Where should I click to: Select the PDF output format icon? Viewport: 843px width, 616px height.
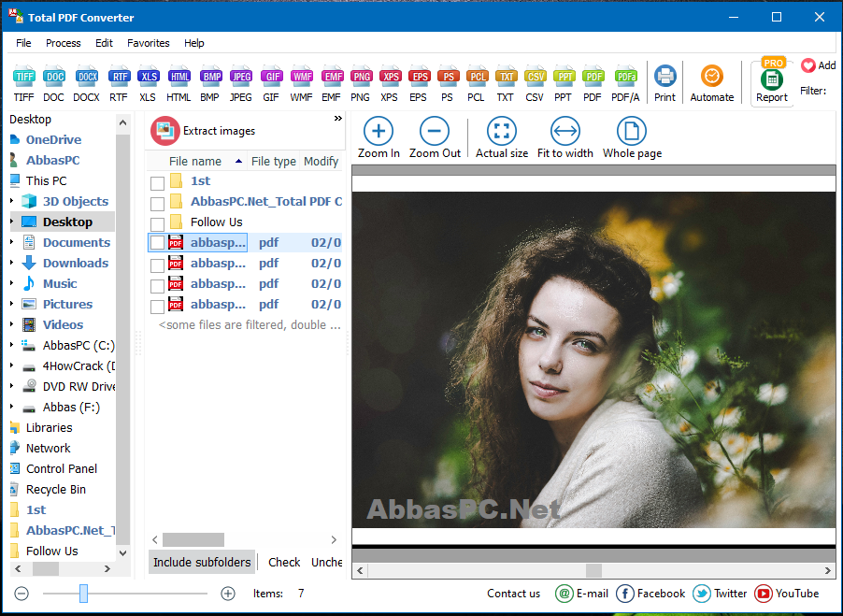click(x=593, y=84)
